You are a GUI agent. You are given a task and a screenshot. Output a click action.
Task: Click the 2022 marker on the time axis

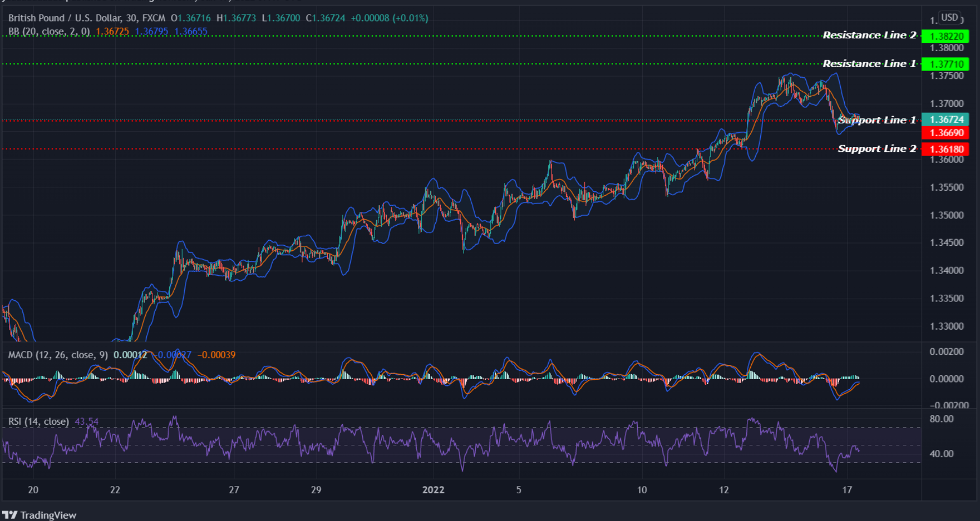tap(434, 490)
